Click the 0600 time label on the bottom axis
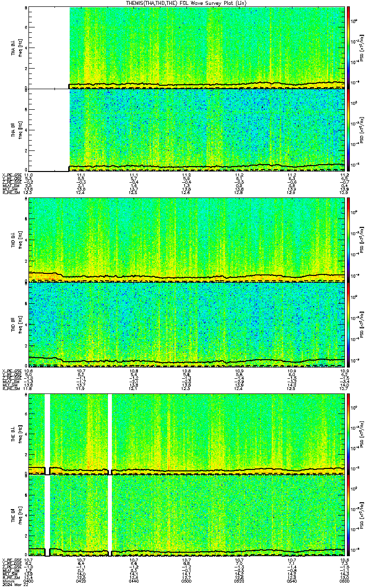 344,581
